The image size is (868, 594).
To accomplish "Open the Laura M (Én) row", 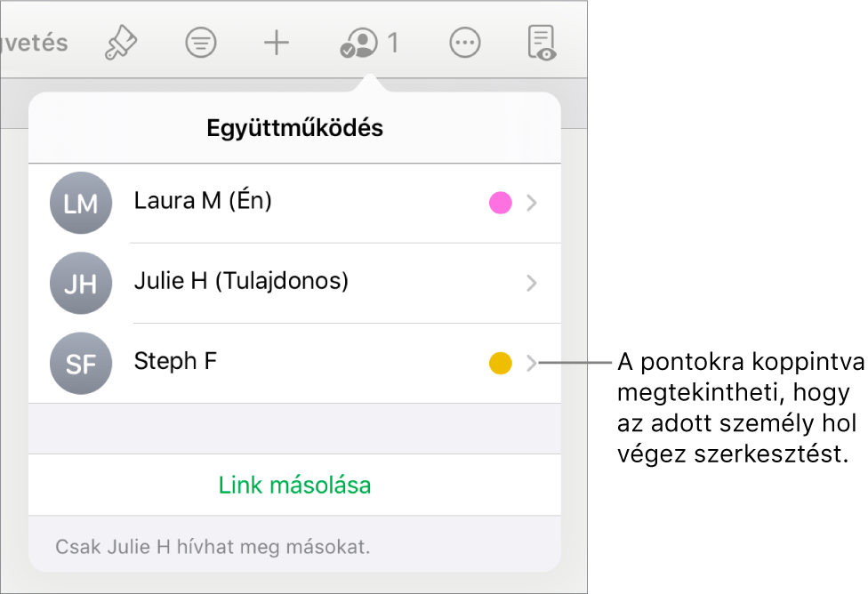I will click(x=267, y=203).
